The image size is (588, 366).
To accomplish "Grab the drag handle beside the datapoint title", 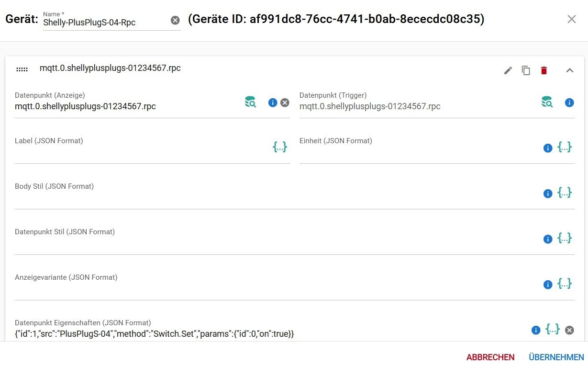I will click(22, 69).
